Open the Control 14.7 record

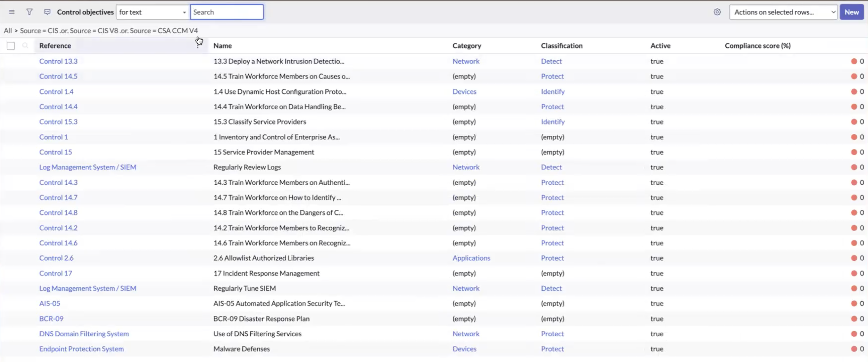[58, 198]
